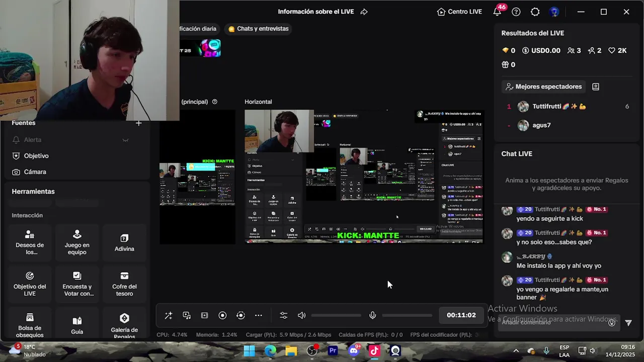Open the effects magic wand tool
The image size is (644, 362).
tap(169, 315)
